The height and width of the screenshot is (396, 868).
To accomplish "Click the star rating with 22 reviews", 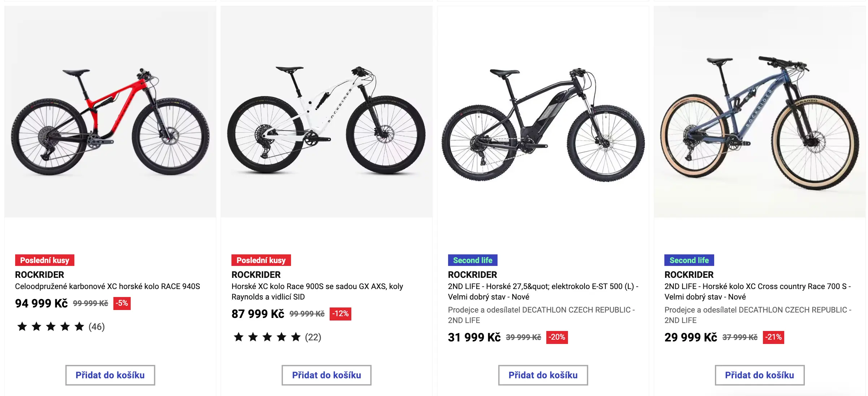I will click(x=276, y=337).
